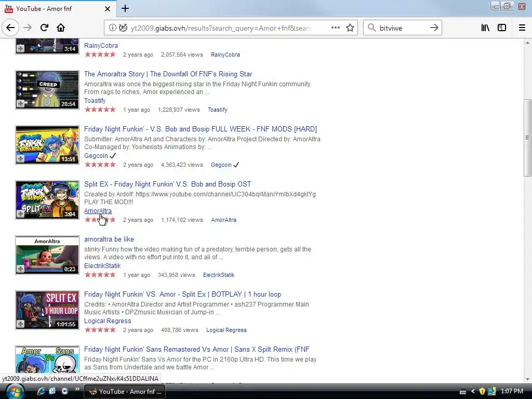
Task: Launch Internet Explorer from quick launch
Action: click(x=41, y=391)
